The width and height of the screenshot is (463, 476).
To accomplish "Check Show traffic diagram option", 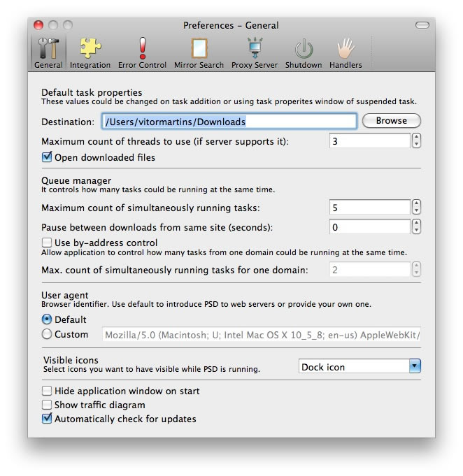I will [47, 405].
